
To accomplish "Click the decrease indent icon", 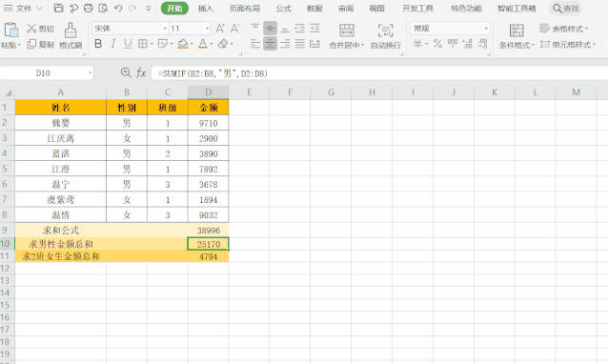I will [x=300, y=29].
